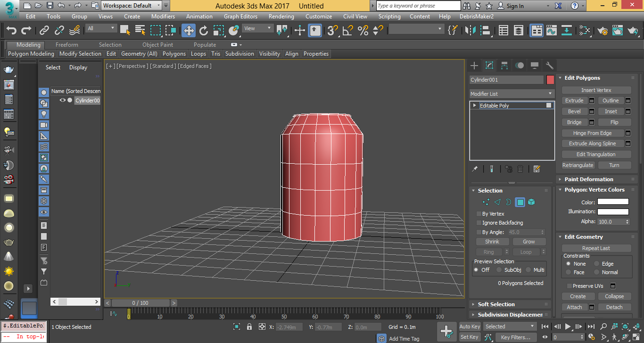Click the vertex Color white swatch
Screen dimensions: 644x343
(x=613, y=202)
